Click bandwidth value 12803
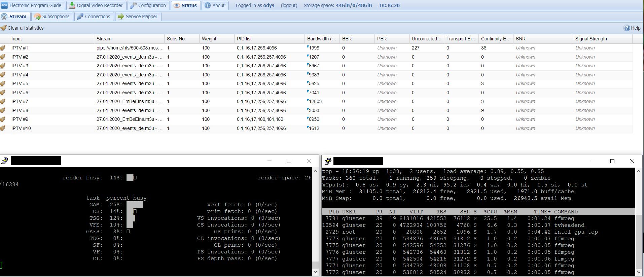 pyautogui.click(x=315, y=102)
